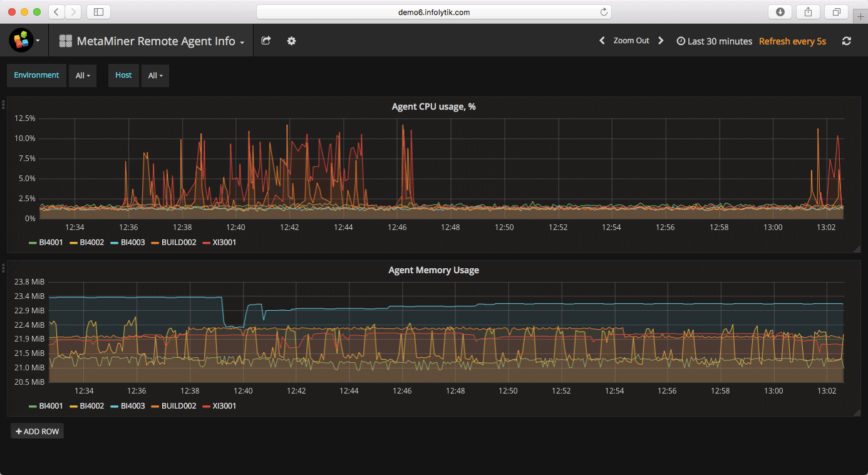The image size is (868, 475).
Task: Click BI4001 green color swatch in CPU legend
Action: (33, 243)
